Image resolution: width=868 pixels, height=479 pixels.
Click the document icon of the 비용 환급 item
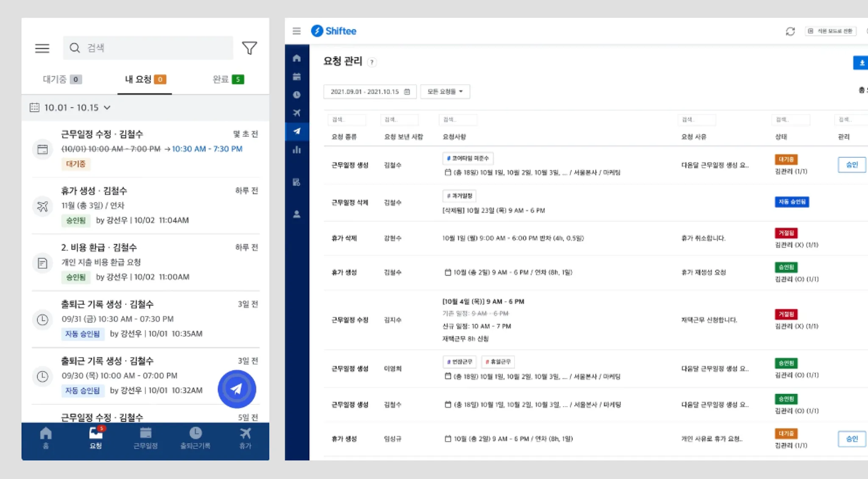[x=42, y=263]
